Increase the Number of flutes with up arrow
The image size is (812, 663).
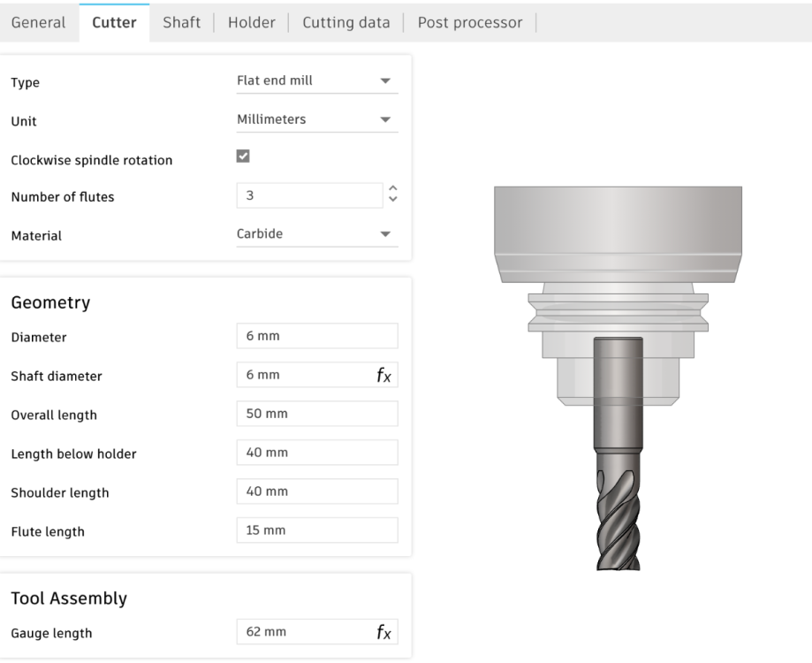click(x=393, y=188)
